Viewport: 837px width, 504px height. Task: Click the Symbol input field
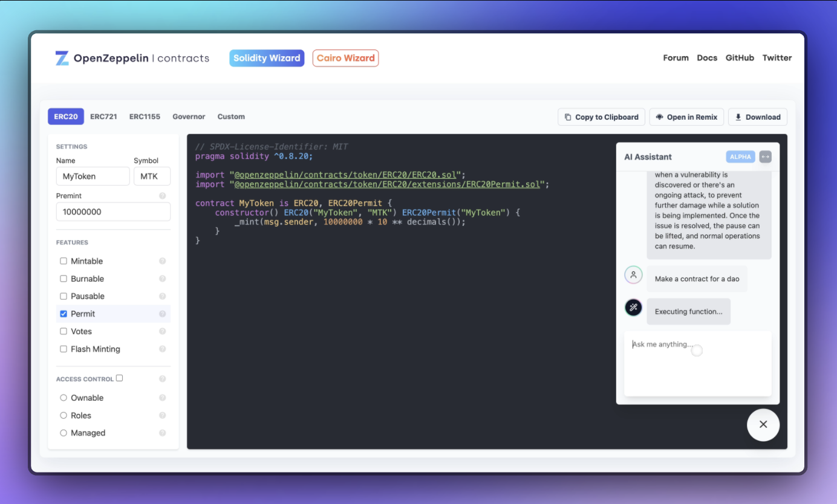152,176
